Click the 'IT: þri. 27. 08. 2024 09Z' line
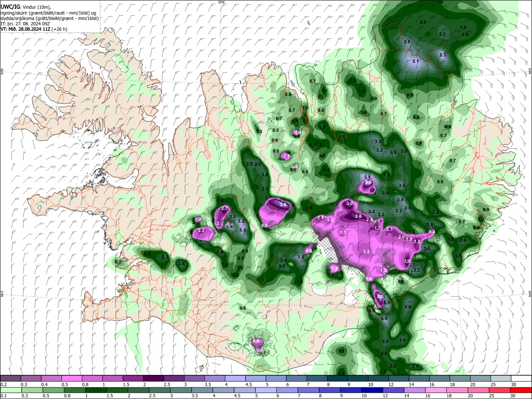Image resolution: width=532 pixels, height=399 pixels. [x=26, y=24]
